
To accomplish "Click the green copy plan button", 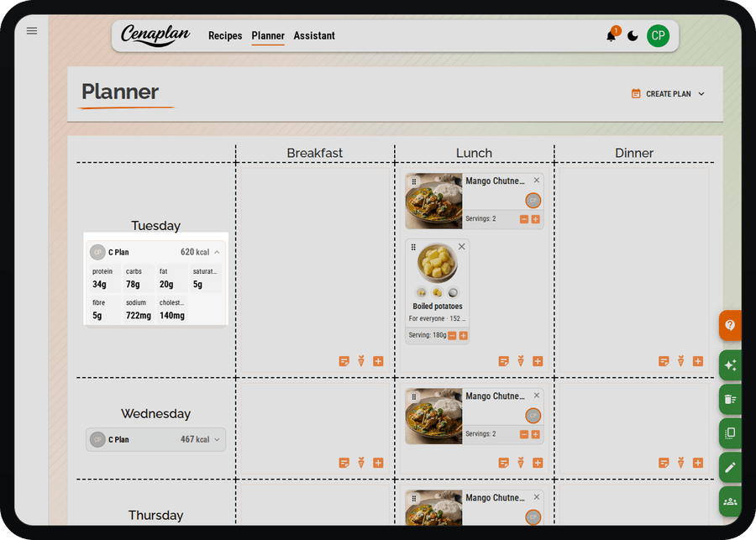I will pyautogui.click(x=730, y=433).
